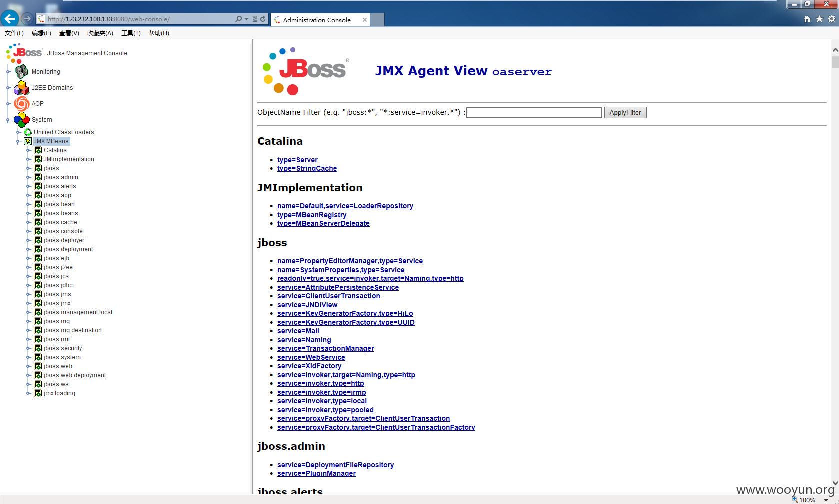This screenshot has height=504, width=839.
Task: Click the jboss.web domain icon
Action: (x=38, y=366)
